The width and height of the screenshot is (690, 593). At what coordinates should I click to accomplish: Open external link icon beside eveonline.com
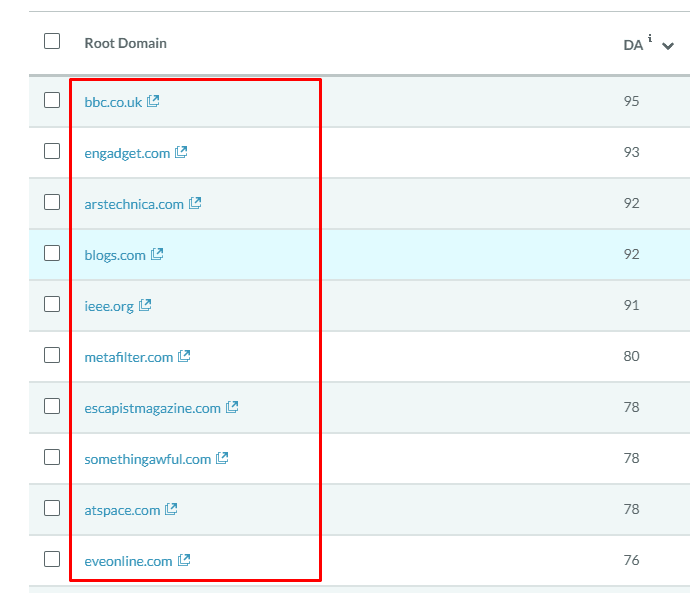pos(184,560)
